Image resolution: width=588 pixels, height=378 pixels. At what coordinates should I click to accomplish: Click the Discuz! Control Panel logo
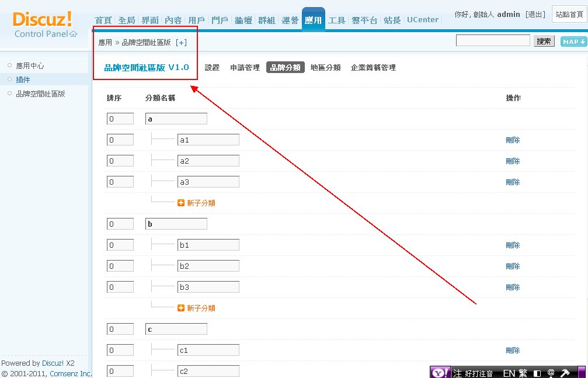(x=45, y=25)
